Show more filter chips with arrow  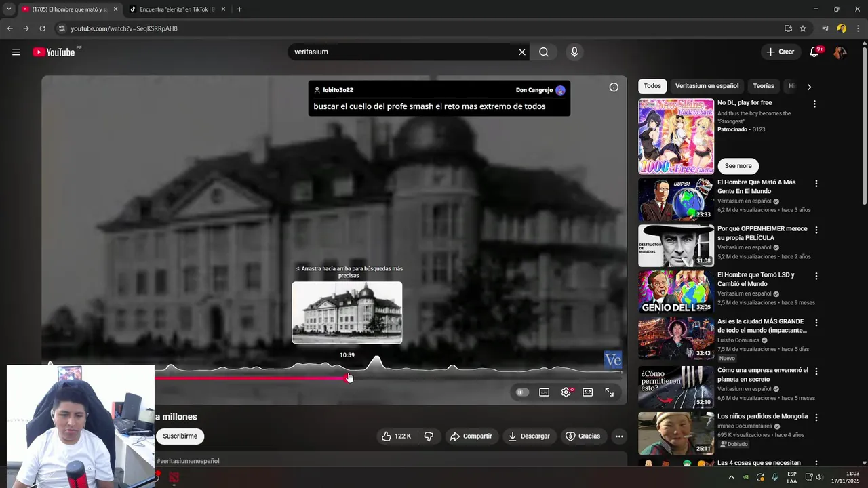809,87
